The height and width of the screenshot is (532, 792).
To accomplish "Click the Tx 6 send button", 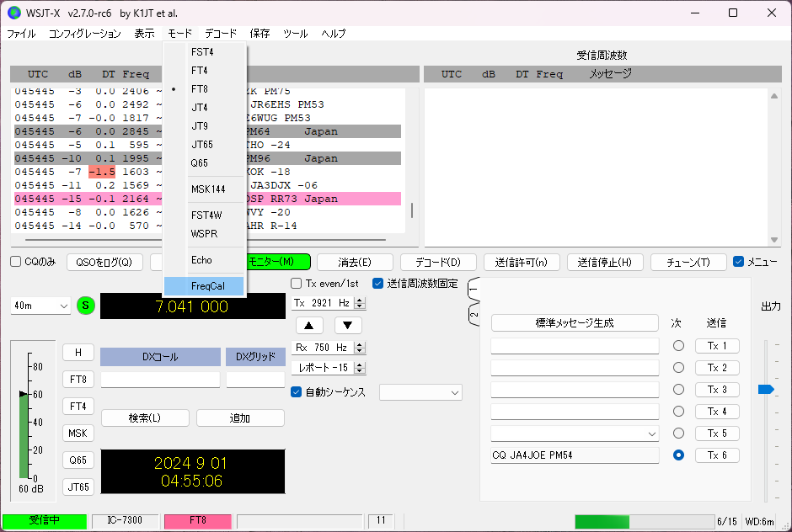I will click(717, 455).
